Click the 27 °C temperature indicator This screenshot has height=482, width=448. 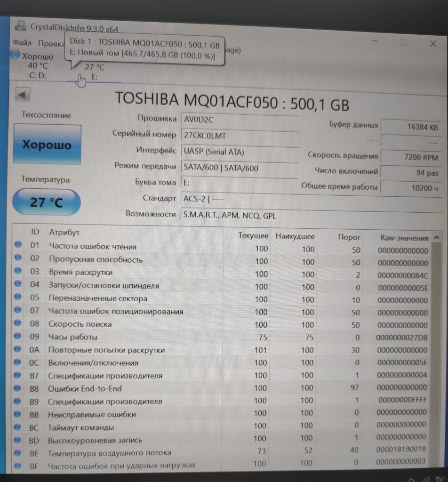47,202
